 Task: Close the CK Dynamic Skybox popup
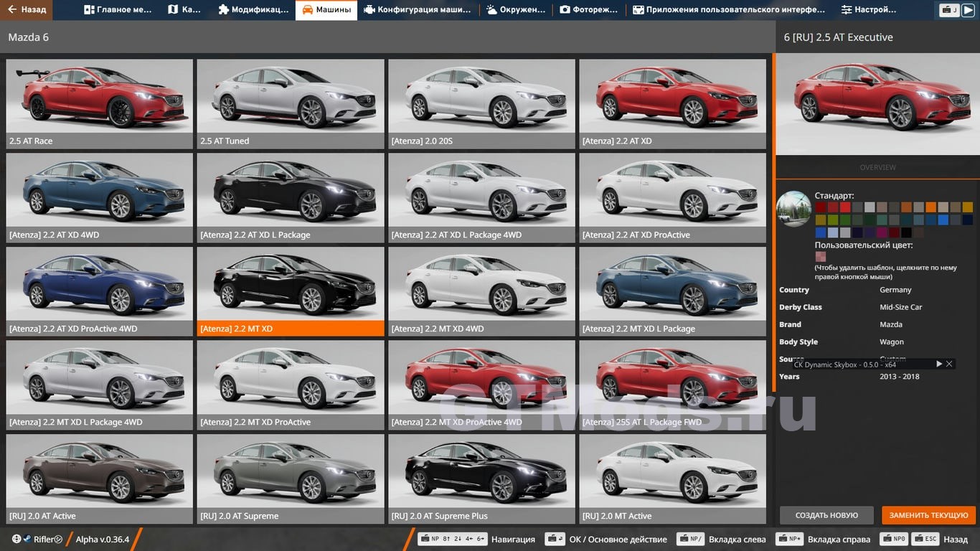pyautogui.click(x=949, y=364)
